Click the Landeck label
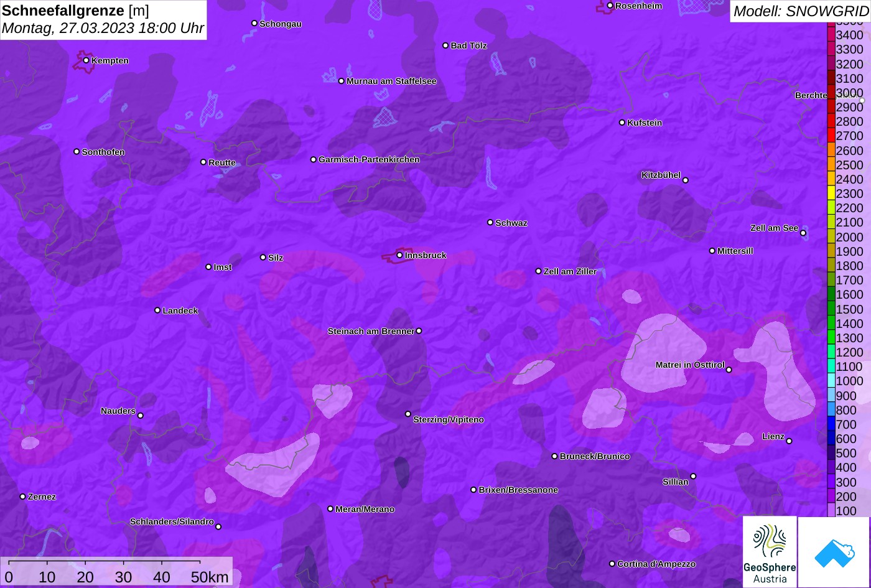The width and height of the screenshot is (871, 588). [x=180, y=310]
